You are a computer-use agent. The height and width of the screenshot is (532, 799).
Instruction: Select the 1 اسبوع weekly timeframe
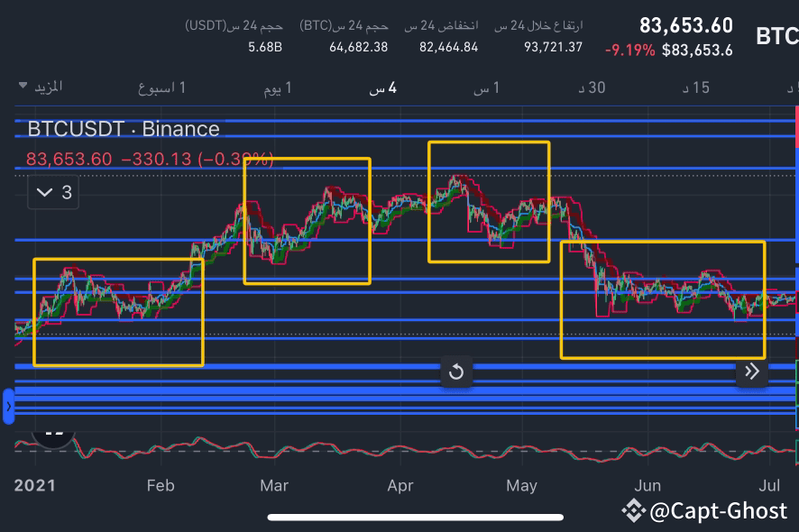(x=161, y=87)
